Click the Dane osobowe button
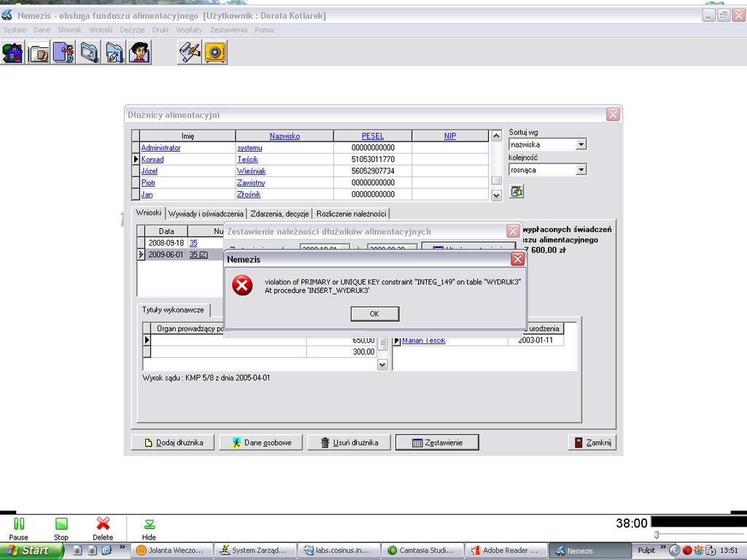This screenshot has width=747, height=560. [261, 443]
